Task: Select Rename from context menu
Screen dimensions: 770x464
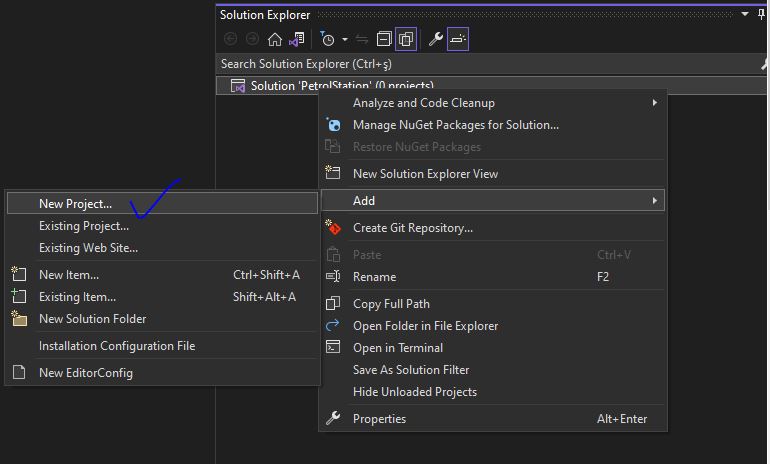Action: 493,276
